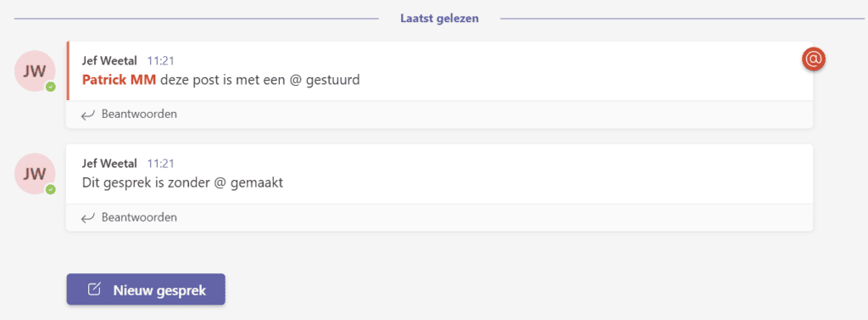The width and height of the screenshot is (868, 320).
Task: Start a new conversation with Nieuw gesprek
Action: coord(146,289)
